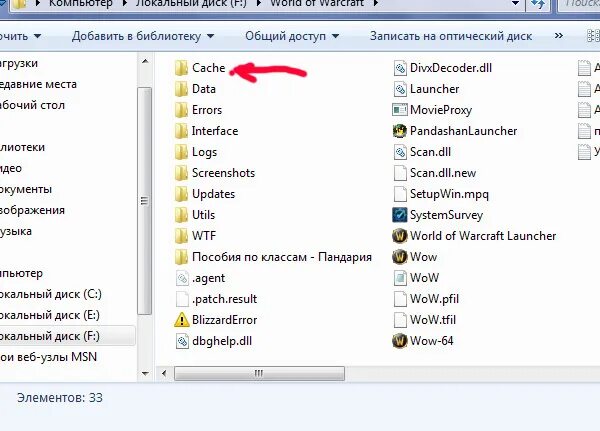The width and height of the screenshot is (600, 431).
Task: Open Видео library in navigation pane
Action: point(11,168)
